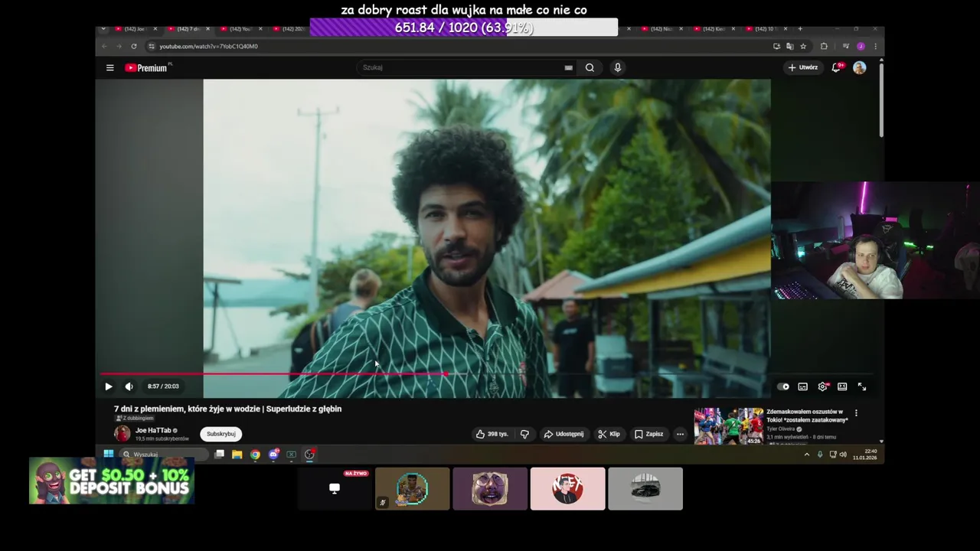Enter fullscreen video mode
980x551 pixels.
[862, 386]
